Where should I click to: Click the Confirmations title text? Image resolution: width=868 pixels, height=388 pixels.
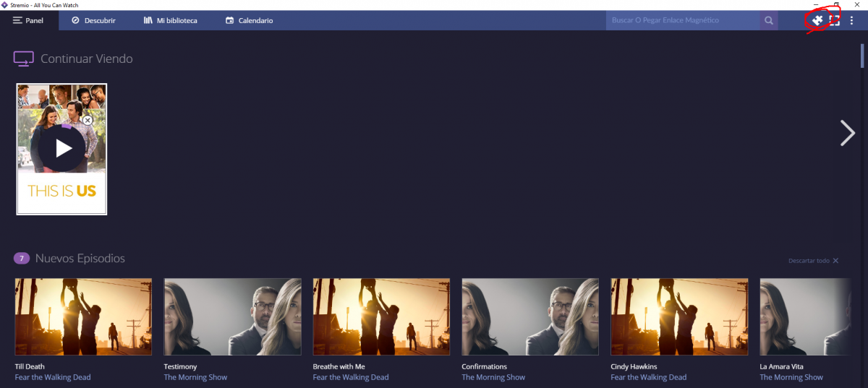pos(484,366)
